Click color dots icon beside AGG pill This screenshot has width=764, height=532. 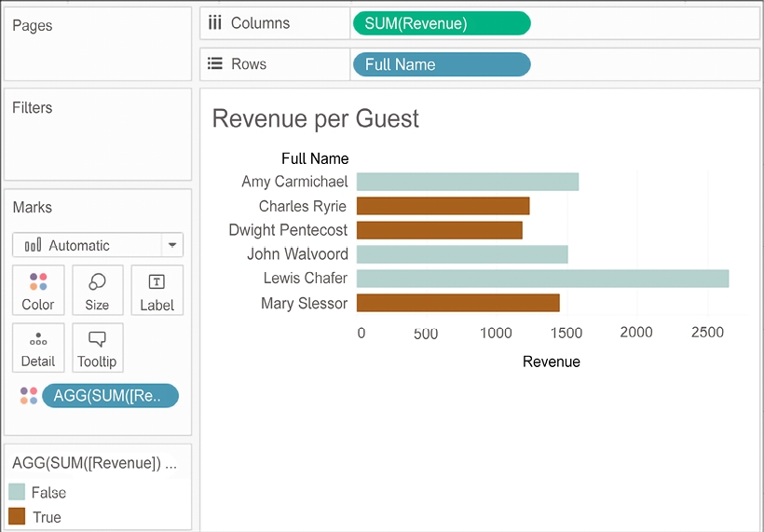tap(29, 396)
